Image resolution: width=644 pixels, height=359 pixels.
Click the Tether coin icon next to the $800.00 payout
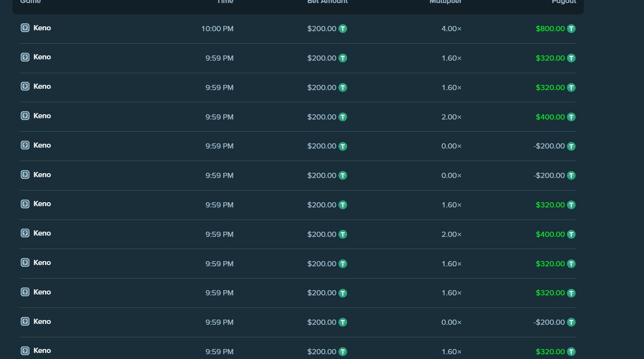(571, 28)
